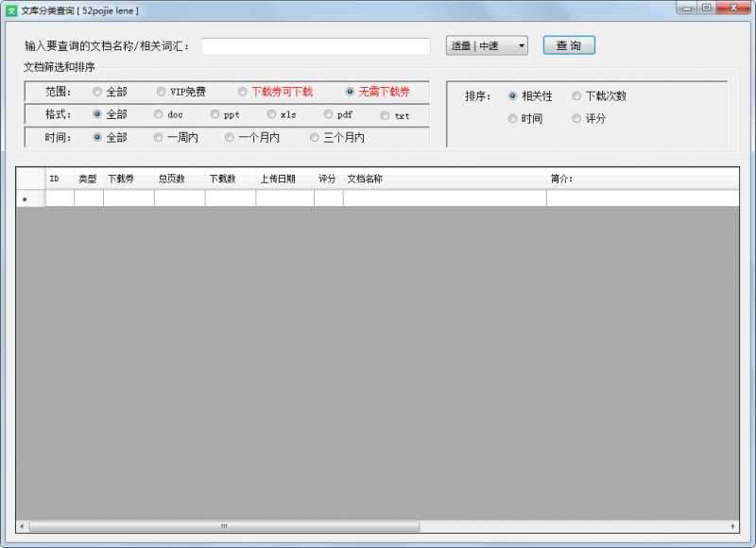Image resolution: width=756 pixels, height=548 pixels.
Task: Select 三个月内 time range
Action: tap(314, 137)
